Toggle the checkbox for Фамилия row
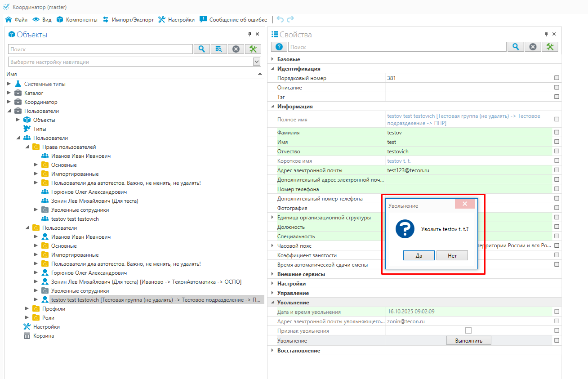This screenshot has height=379, width=588. [557, 133]
